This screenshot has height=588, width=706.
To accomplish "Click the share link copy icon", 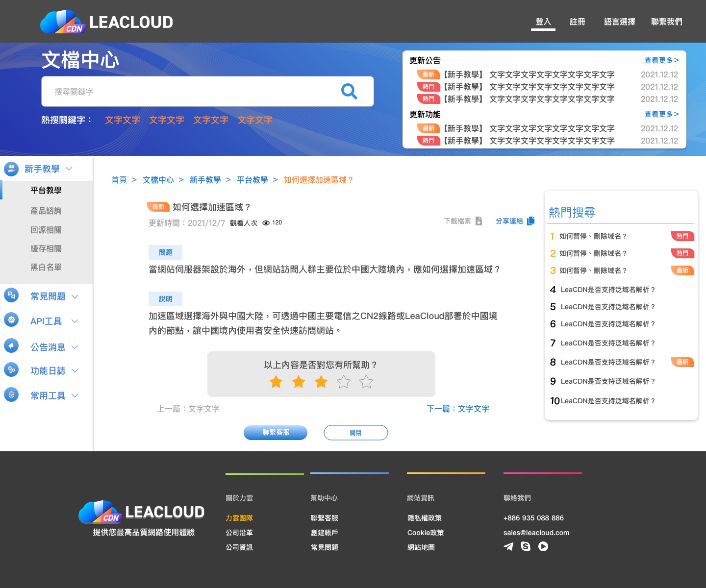I will (530, 221).
